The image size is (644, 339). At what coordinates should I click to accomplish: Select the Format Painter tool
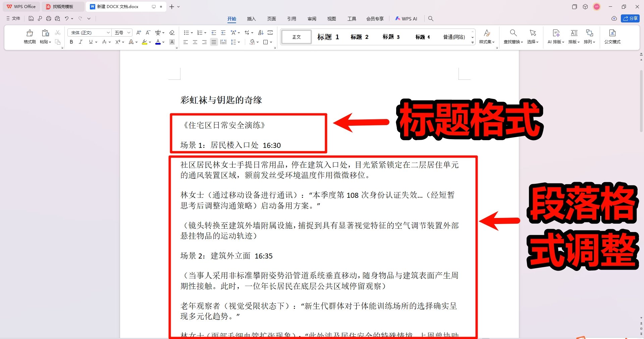[29, 36]
